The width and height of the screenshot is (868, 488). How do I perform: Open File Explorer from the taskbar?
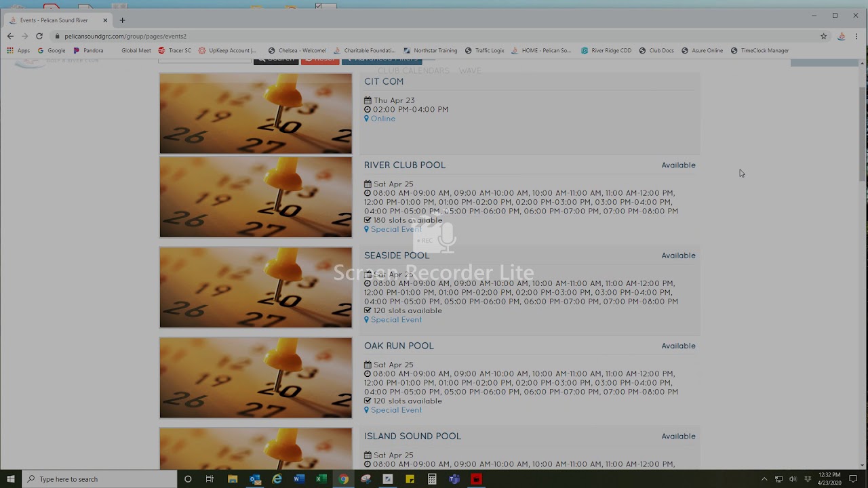click(x=233, y=479)
